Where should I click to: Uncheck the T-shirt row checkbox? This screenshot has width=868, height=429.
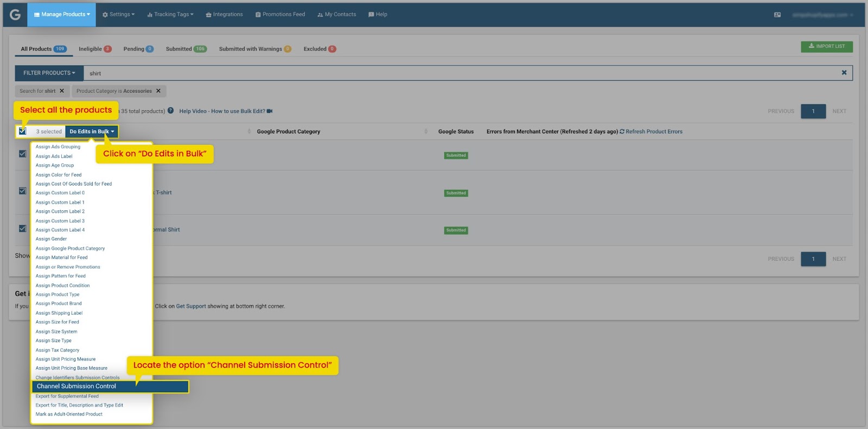click(x=22, y=191)
